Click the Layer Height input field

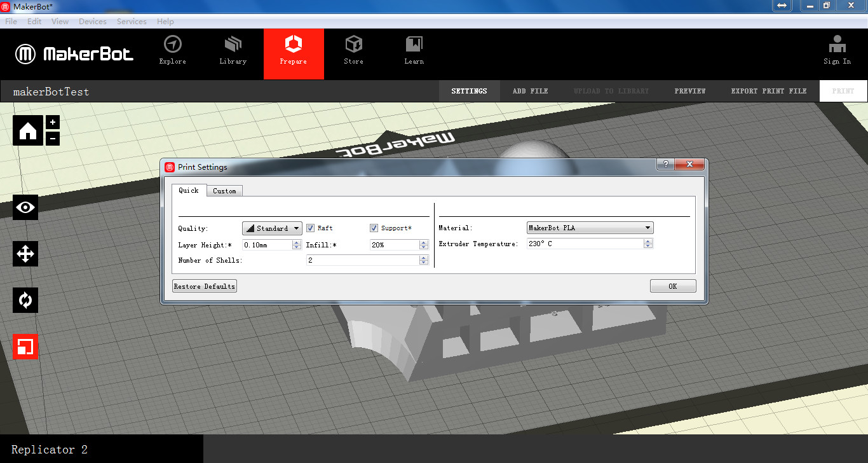(268, 245)
